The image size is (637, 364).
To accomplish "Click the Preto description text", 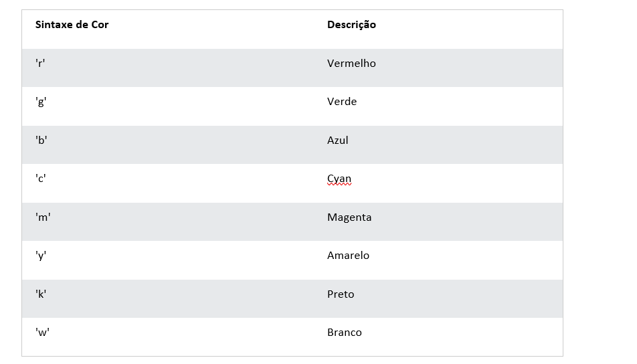I will pyautogui.click(x=341, y=294).
